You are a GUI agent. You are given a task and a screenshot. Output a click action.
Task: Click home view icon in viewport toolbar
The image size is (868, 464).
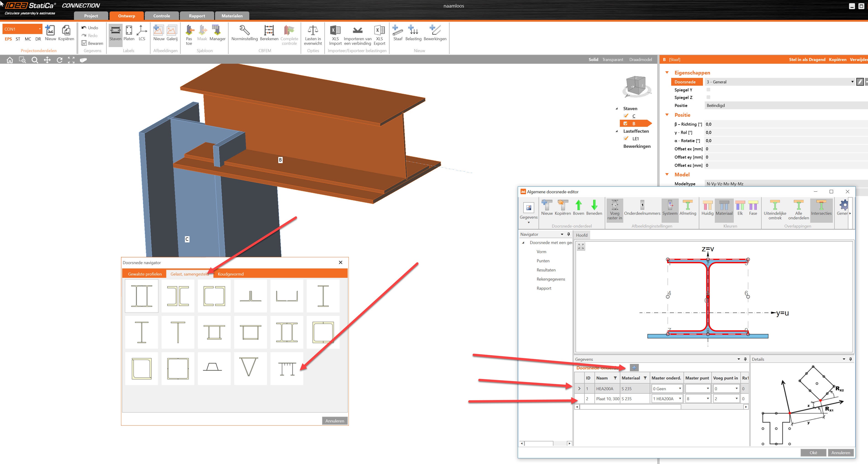tap(10, 60)
